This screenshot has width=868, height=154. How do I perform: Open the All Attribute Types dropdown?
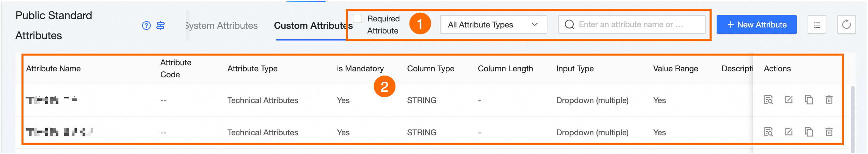(493, 25)
